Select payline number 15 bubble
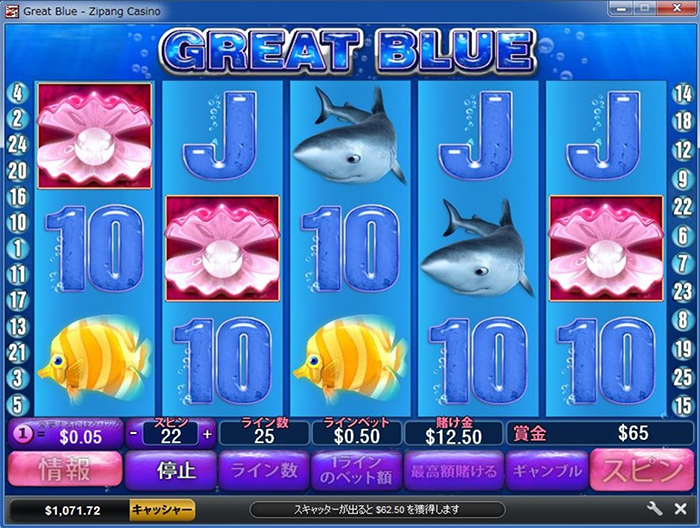The width and height of the screenshot is (700, 528). pyautogui.click(x=683, y=405)
